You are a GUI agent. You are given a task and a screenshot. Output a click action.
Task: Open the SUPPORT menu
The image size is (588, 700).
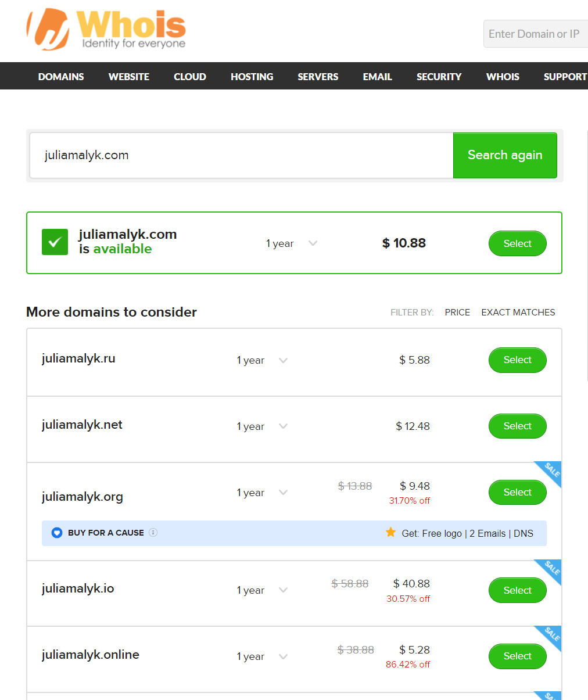(565, 77)
